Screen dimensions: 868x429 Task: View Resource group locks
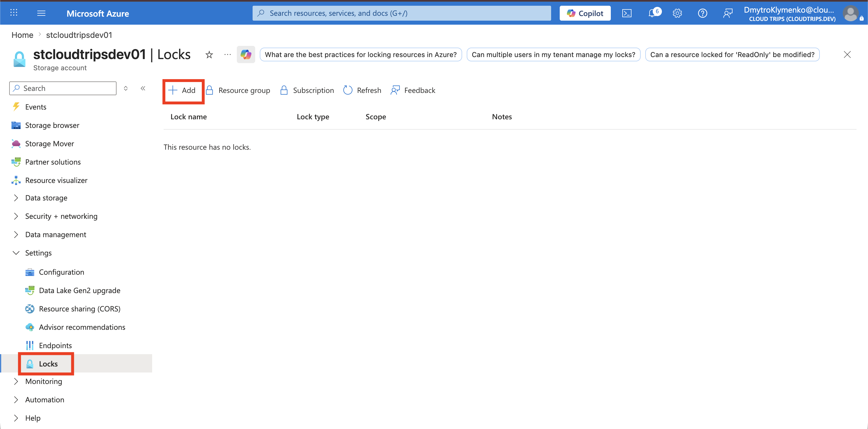coord(238,90)
